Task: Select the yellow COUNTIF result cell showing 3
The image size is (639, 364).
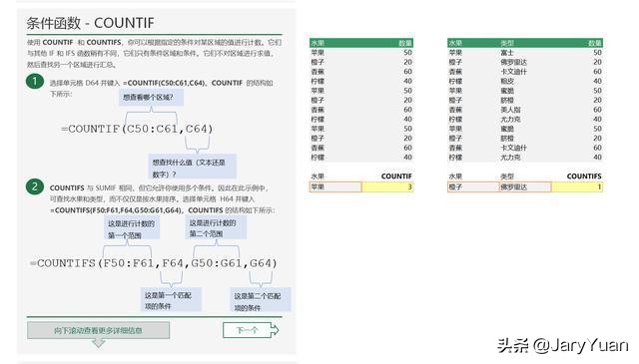Action: coord(387,186)
